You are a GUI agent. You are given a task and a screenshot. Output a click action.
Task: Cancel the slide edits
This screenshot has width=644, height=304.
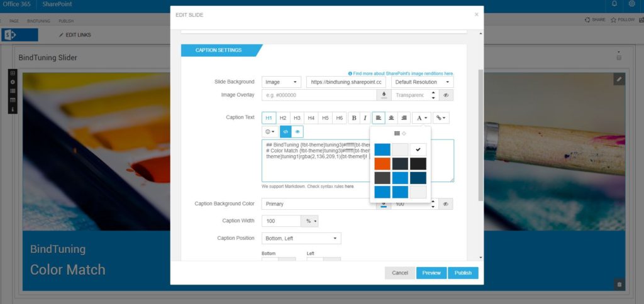pos(399,273)
